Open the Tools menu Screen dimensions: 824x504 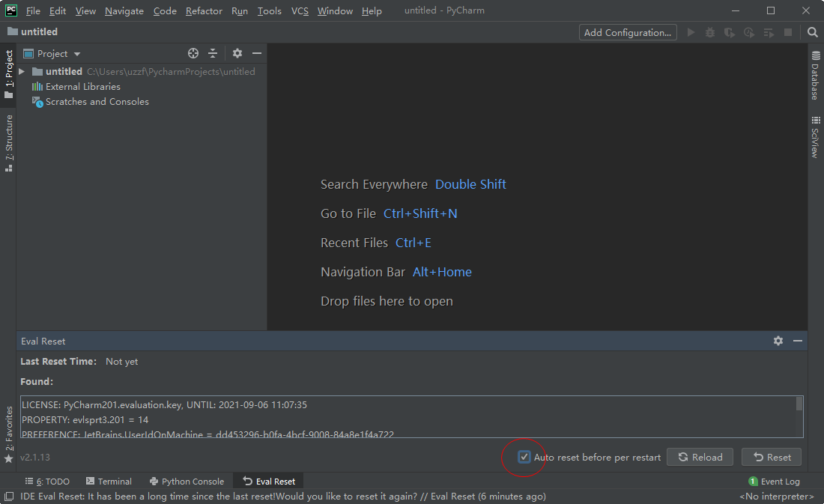[x=269, y=11]
